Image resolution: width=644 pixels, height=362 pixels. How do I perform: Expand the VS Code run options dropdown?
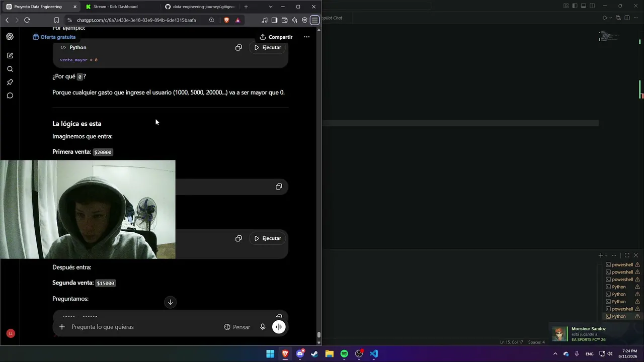coord(611,18)
